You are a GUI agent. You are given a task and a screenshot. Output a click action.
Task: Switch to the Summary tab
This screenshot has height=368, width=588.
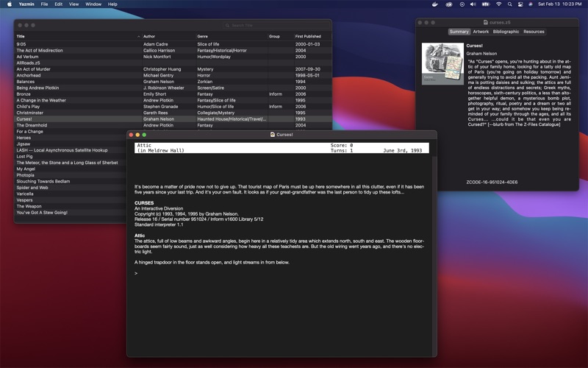coord(459,32)
